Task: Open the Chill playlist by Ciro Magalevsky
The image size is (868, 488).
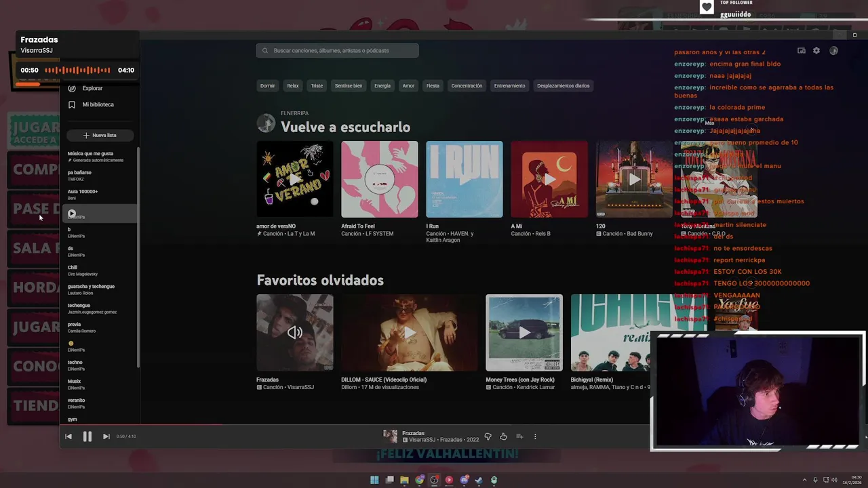Action: pos(100,270)
